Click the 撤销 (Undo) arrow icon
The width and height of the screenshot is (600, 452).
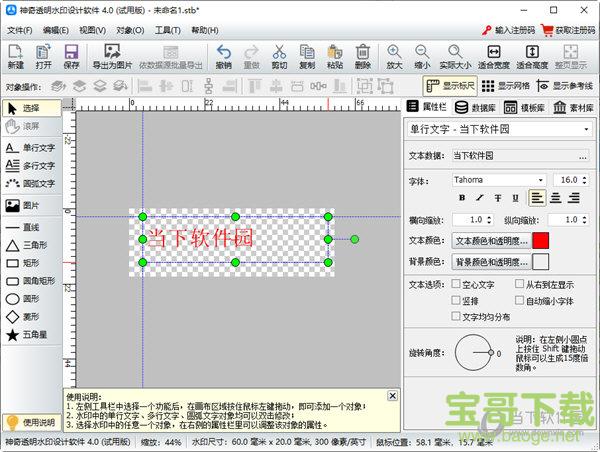point(223,56)
